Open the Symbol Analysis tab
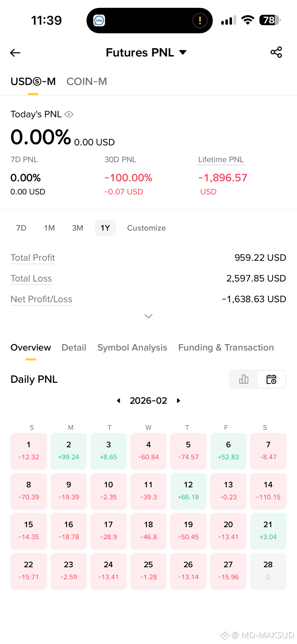 point(132,347)
